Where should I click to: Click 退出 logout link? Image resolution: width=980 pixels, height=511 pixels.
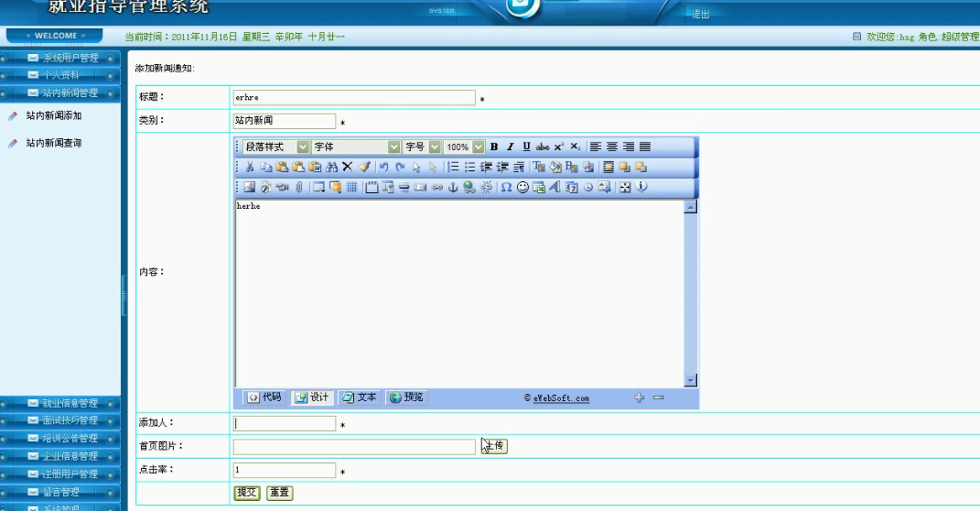(701, 14)
